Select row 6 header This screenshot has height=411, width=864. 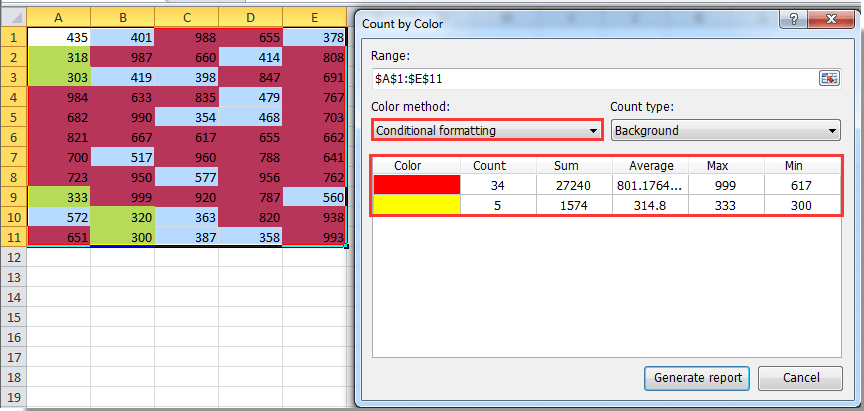(14, 137)
